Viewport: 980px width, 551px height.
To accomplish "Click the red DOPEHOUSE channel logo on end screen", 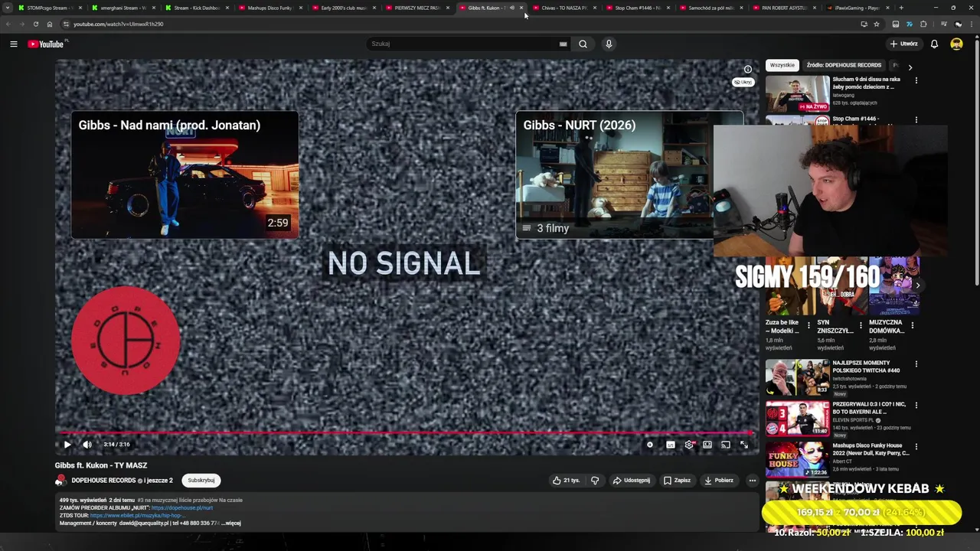I will (x=126, y=341).
